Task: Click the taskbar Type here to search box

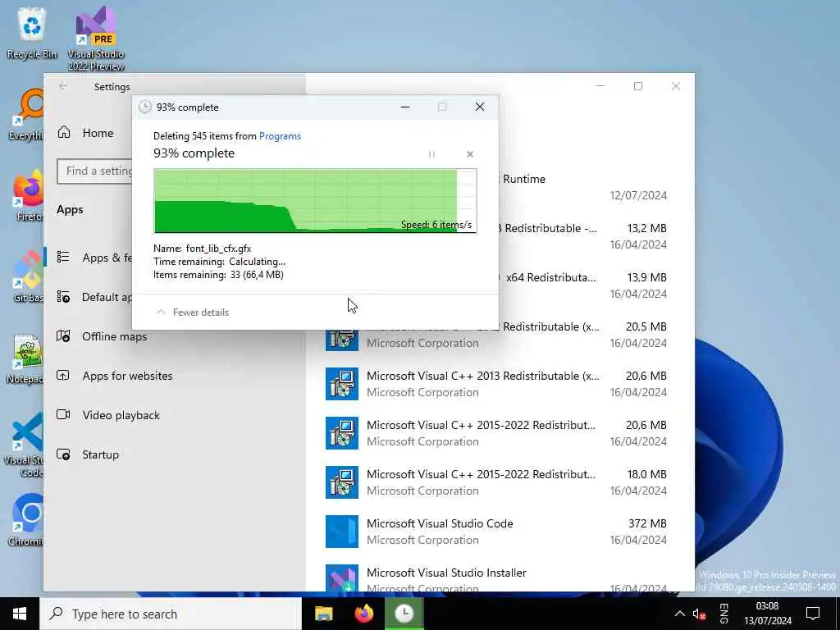Action: pyautogui.click(x=171, y=614)
